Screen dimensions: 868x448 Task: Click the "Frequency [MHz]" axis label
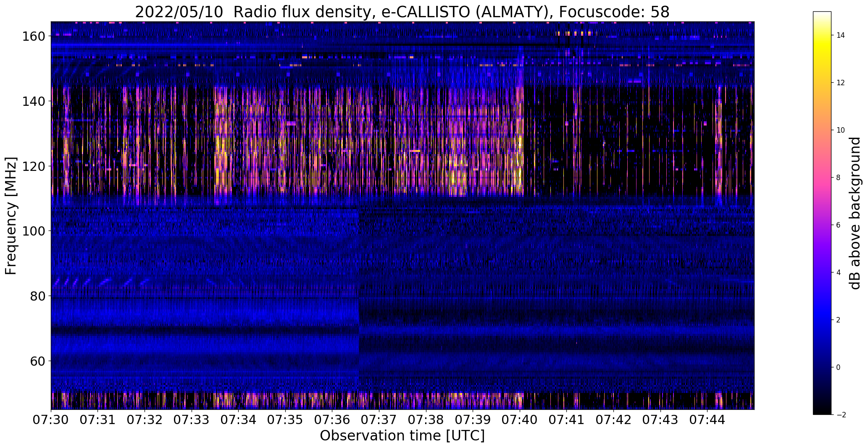point(11,216)
